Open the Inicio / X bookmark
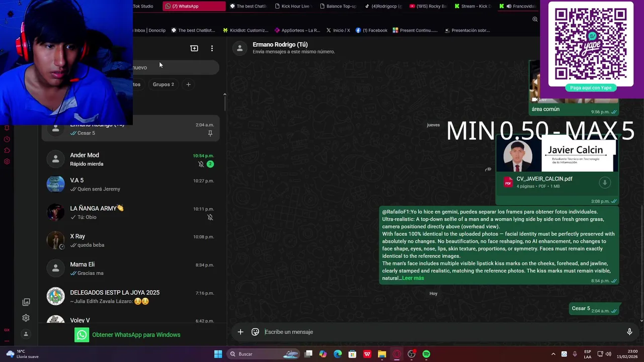 (338, 30)
